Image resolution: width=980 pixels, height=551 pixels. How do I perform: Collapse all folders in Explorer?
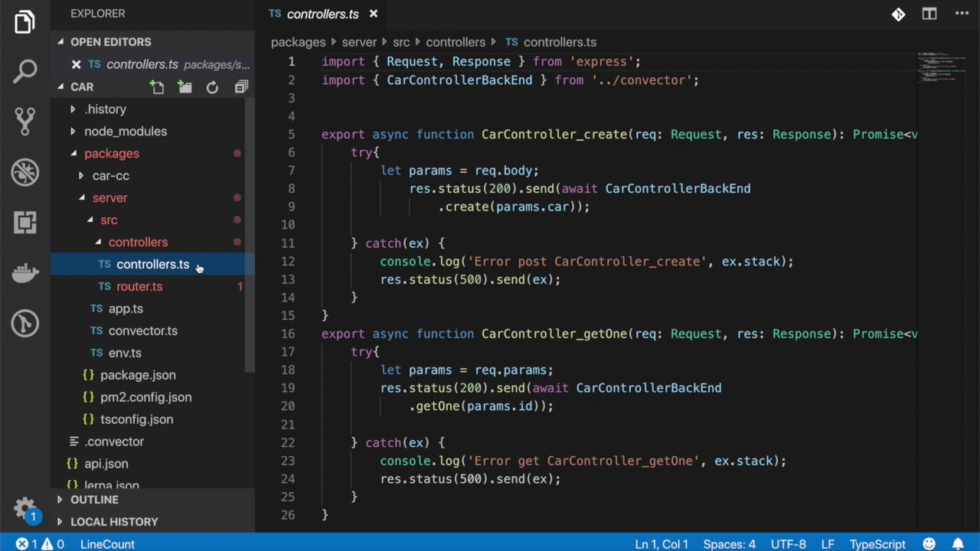pos(241,87)
